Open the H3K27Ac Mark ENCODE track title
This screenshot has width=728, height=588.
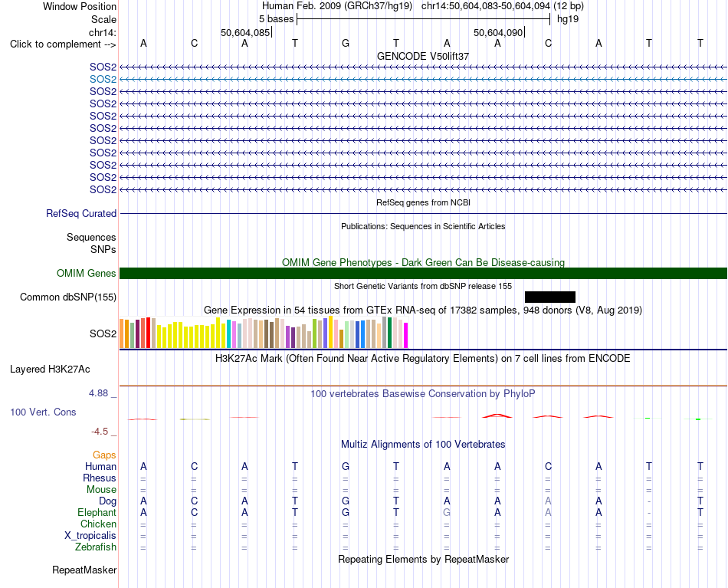[x=423, y=359]
